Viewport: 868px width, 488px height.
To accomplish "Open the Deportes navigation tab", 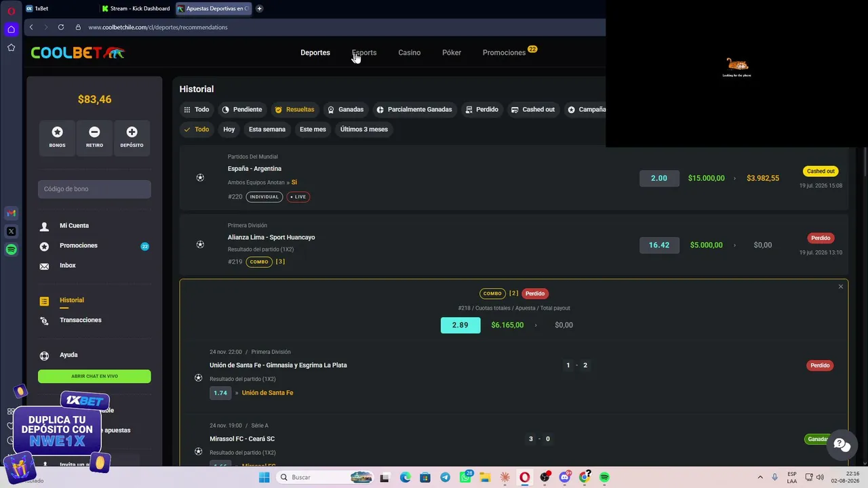I will coord(315,53).
